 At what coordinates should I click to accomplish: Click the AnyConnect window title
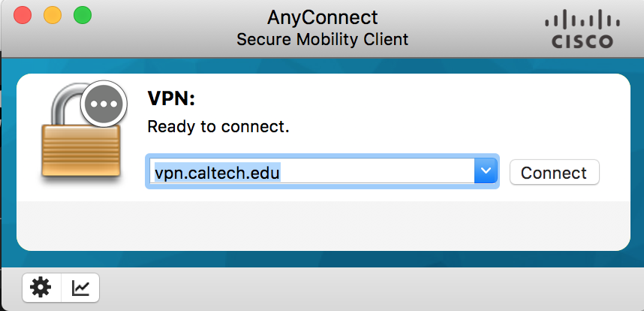tap(323, 17)
